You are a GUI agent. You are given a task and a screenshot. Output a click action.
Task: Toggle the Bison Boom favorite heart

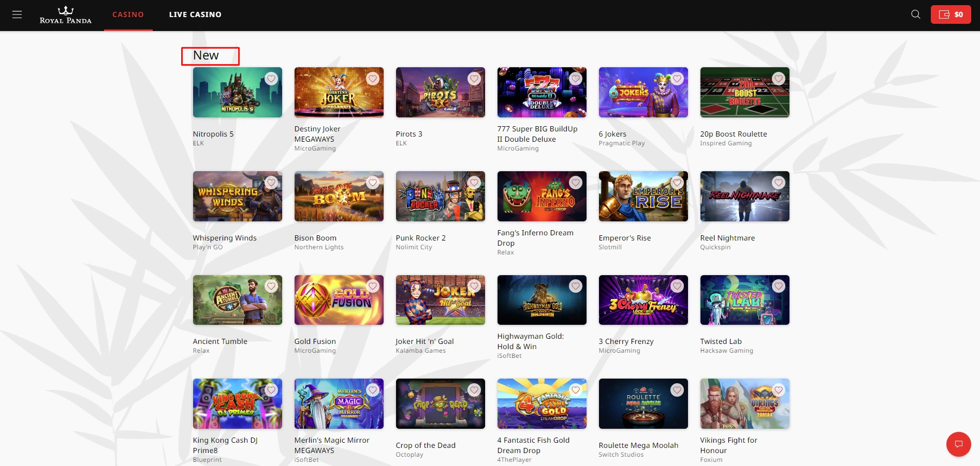click(x=373, y=183)
